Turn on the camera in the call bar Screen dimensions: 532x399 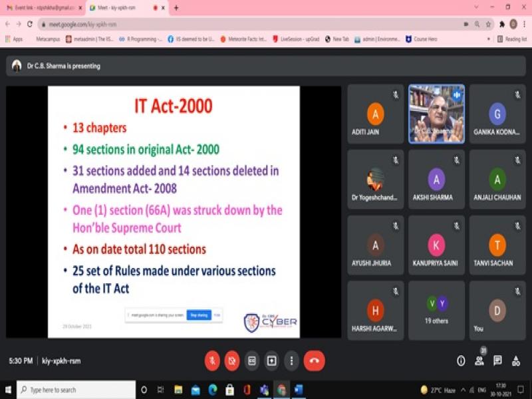[232, 360]
